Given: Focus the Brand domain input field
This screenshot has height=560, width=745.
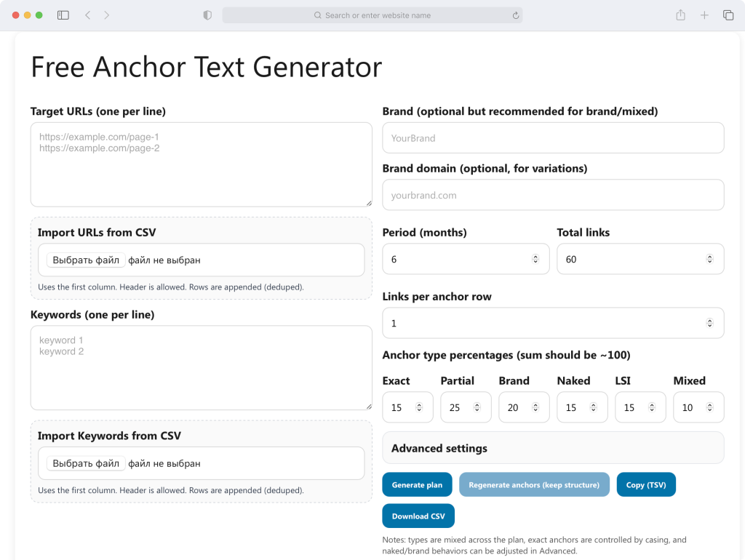Looking at the screenshot, I should 553,195.
